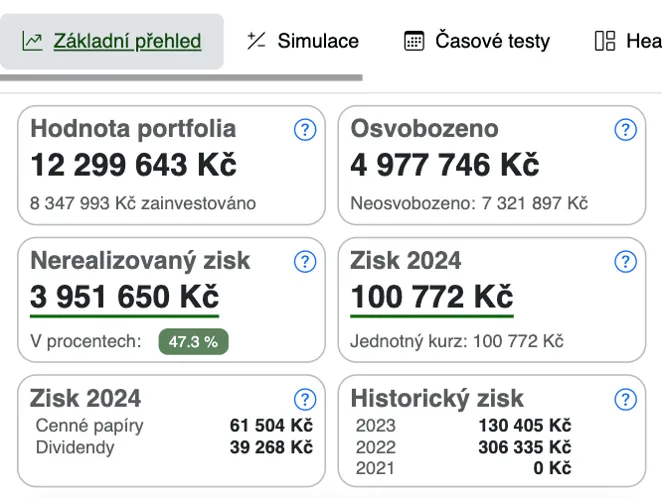Viewport: 662px width, 498px height.
Task: Click the Heatmap grid layout icon
Action: click(x=605, y=41)
